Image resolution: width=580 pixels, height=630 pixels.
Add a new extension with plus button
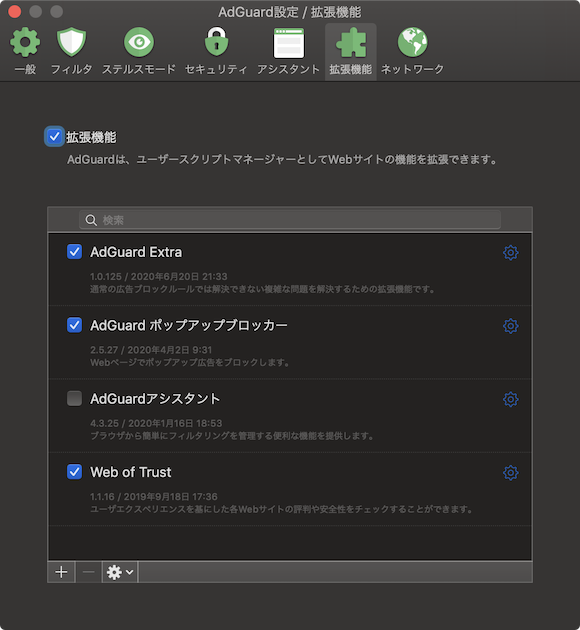pyautogui.click(x=61, y=572)
